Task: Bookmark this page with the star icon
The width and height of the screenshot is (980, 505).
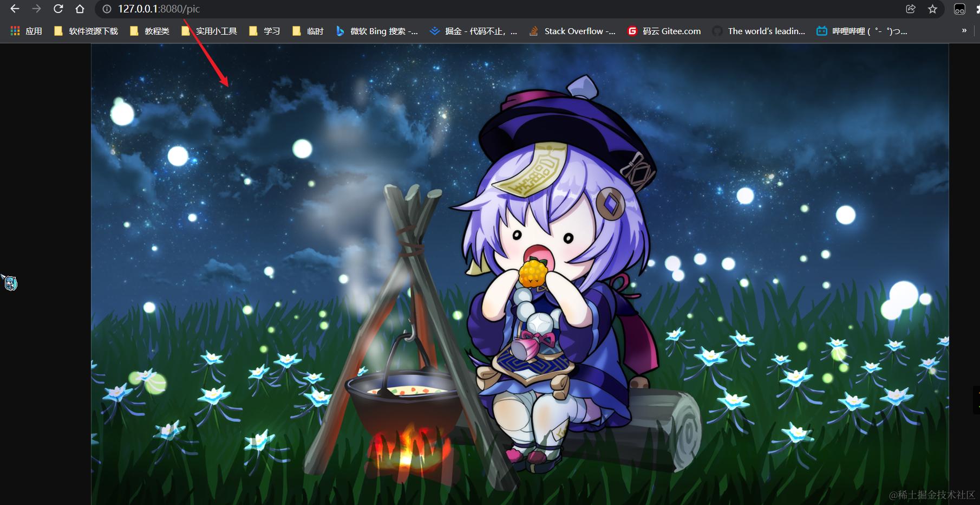Action: pos(932,9)
